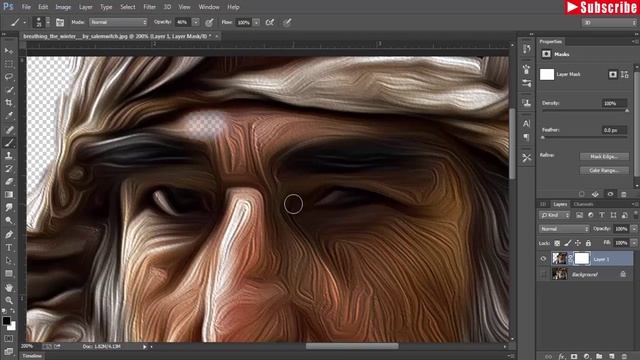
Task: Create a new layer icon
Action: point(611,356)
